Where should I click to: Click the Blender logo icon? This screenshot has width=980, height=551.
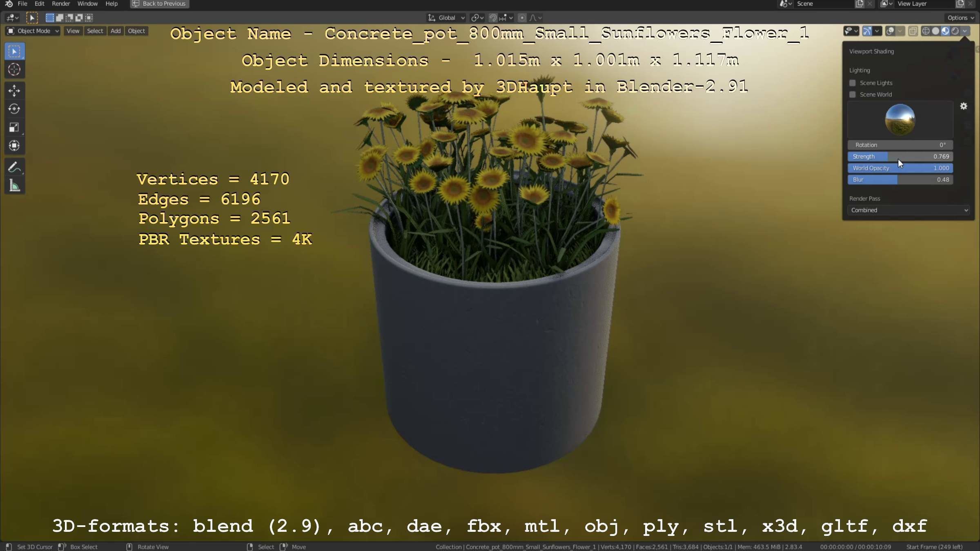[x=9, y=4]
